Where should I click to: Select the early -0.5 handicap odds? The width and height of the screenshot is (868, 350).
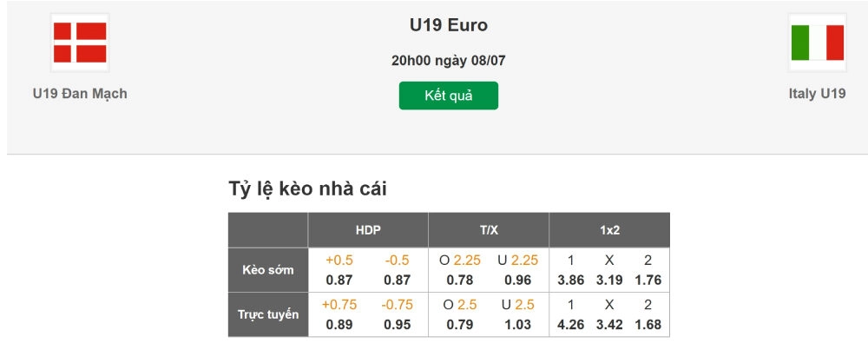pos(397,280)
